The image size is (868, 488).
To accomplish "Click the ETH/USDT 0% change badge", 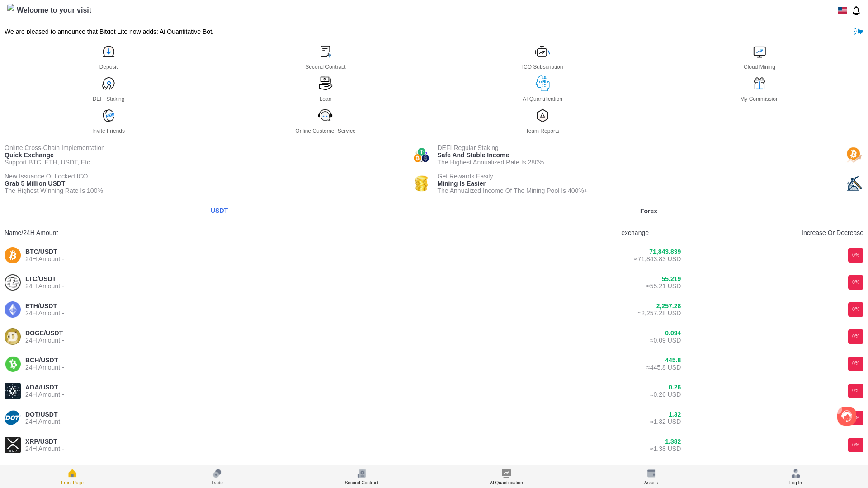I will pyautogui.click(x=856, y=310).
